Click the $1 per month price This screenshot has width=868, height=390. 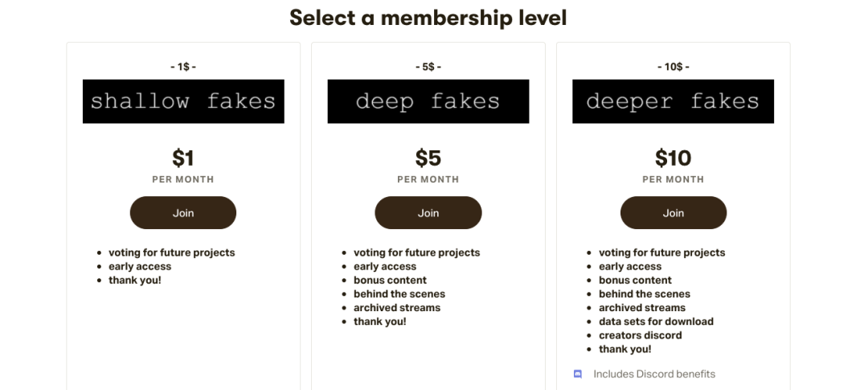click(x=183, y=158)
